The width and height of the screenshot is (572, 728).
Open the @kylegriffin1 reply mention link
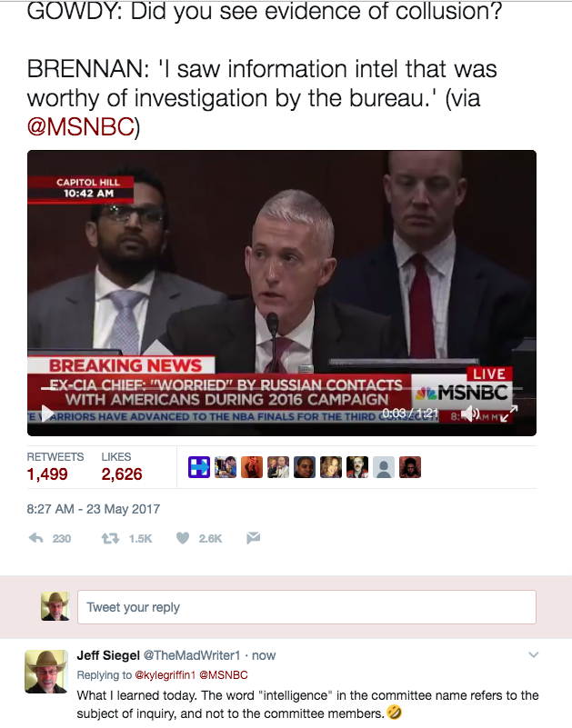click(165, 674)
